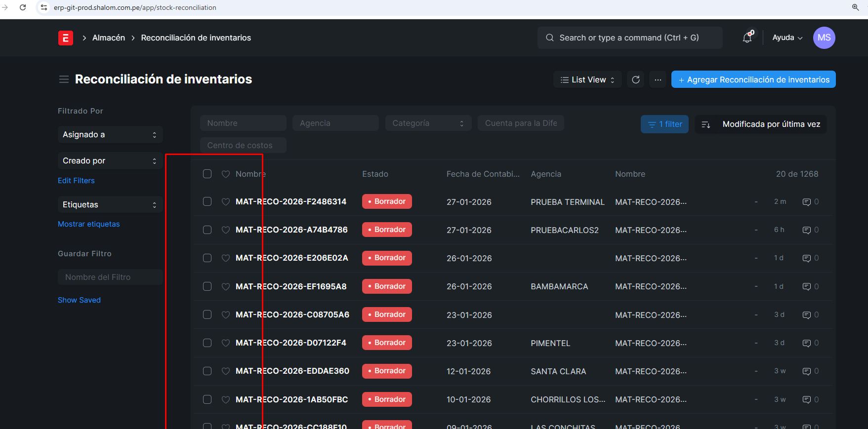Click the refresh list icon

click(636, 79)
